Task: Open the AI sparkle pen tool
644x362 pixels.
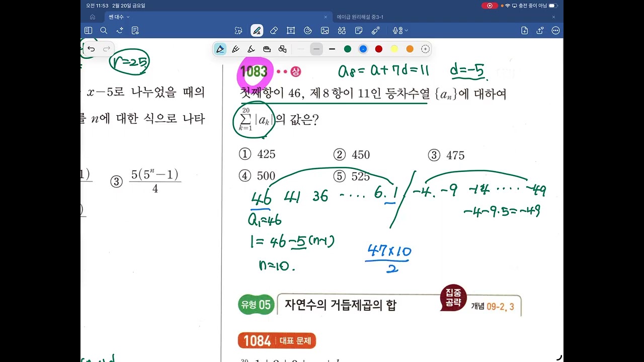Action: [119, 31]
